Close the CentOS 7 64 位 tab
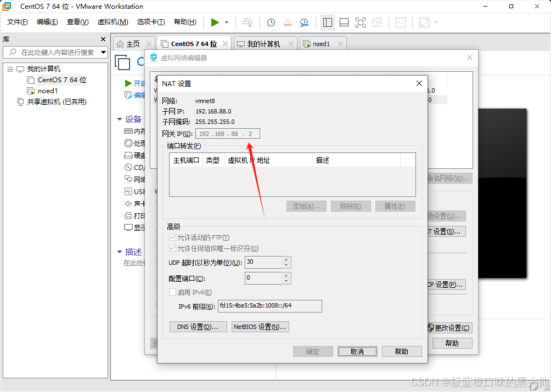This screenshot has height=392, width=551. [225, 44]
